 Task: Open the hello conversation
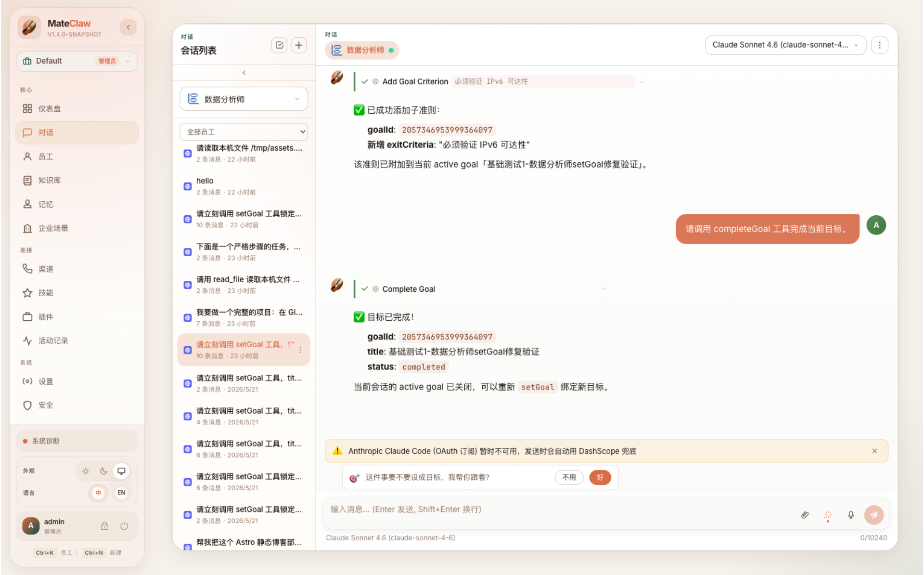(x=244, y=186)
